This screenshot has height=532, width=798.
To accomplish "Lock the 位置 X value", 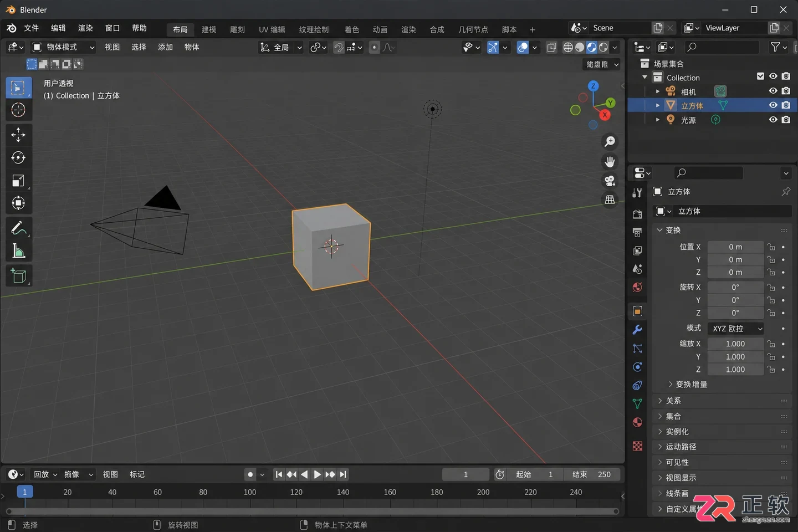I will click(771, 247).
